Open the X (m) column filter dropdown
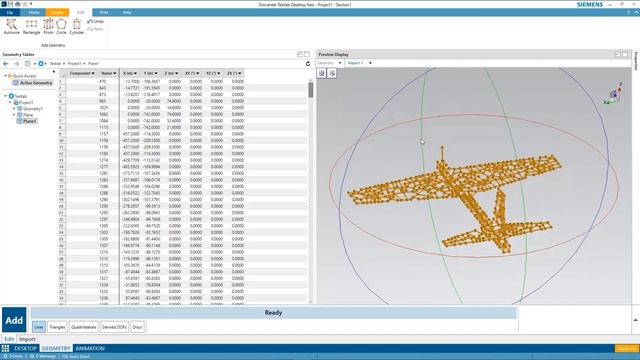This screenshot has height=360, width=640. coord(135,73)
